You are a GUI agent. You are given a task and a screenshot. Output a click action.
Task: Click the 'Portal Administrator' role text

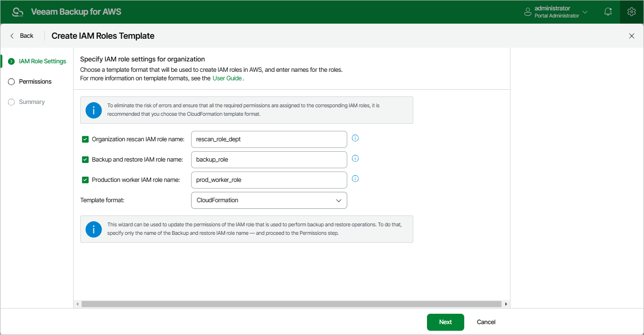click(557, 16)
